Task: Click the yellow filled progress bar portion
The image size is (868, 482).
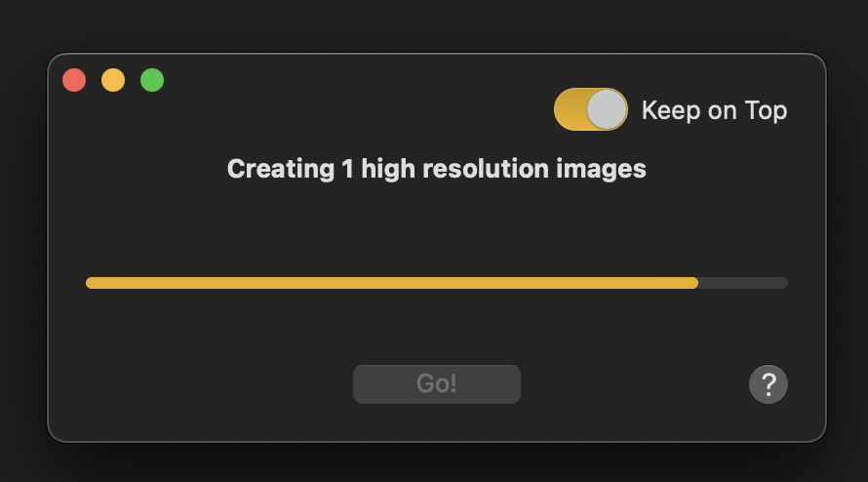Action: pos(390,283)
